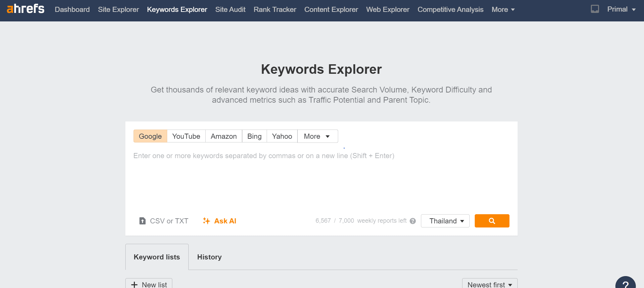
Task: Open Competitive Analysis
Action: pos(450,10)
